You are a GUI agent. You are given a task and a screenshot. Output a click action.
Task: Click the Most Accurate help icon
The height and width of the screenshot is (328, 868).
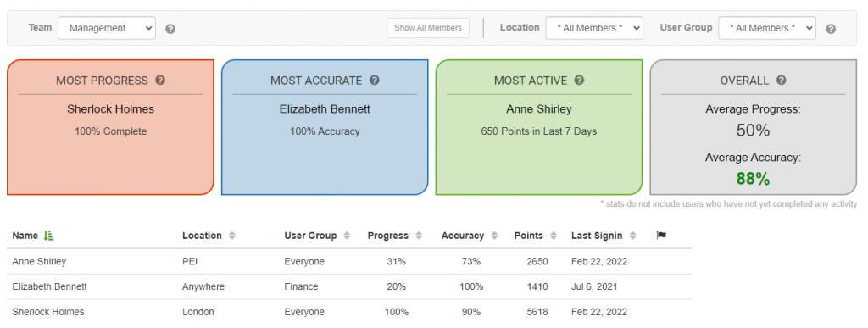pyautogui.click(x=374, y=81)
